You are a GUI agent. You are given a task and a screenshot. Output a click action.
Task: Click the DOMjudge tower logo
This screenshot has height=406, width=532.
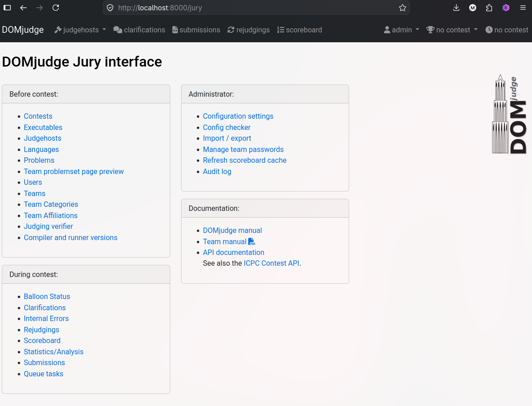(509, 114)
